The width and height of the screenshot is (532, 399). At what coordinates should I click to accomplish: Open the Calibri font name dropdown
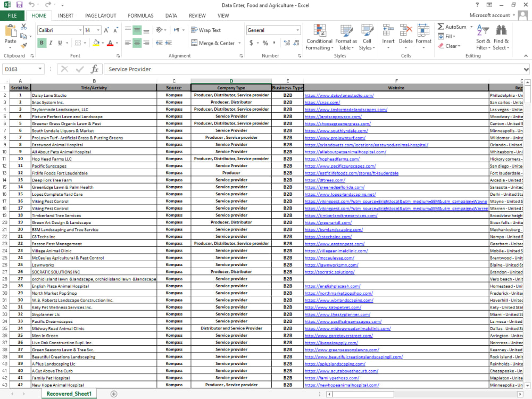point(80,30)
